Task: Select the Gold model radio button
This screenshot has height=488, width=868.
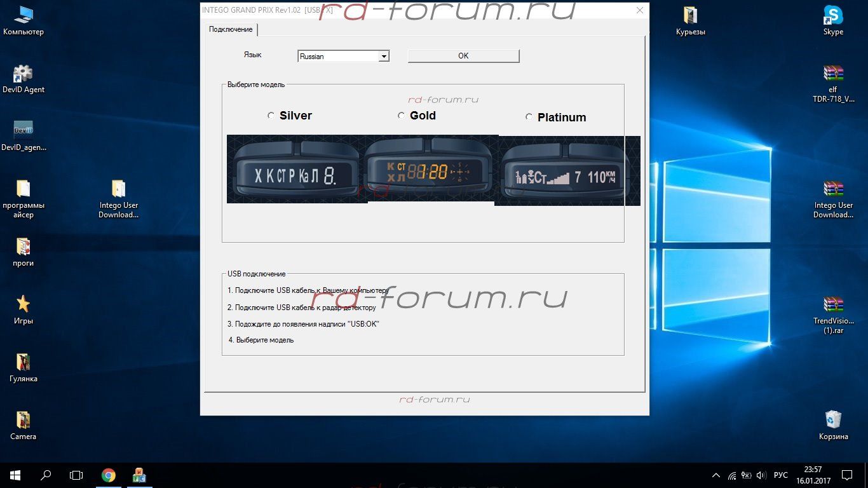Action: (x=401, y=116)
